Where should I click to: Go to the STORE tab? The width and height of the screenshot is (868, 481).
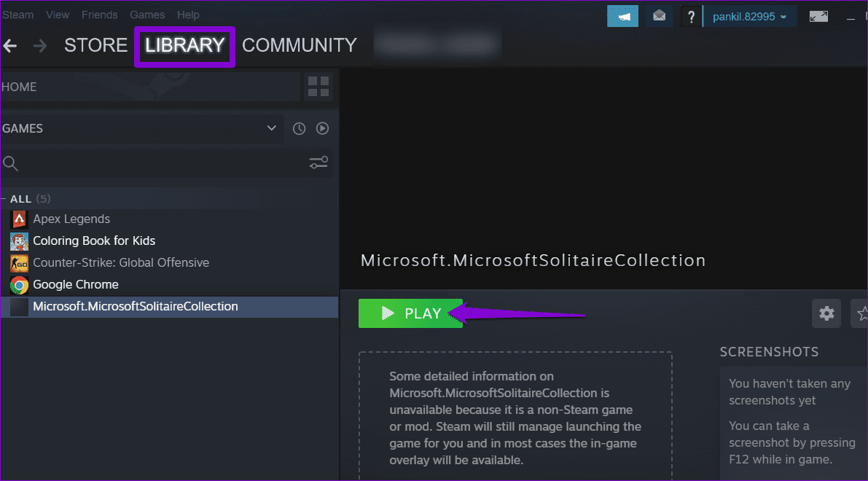95,45
